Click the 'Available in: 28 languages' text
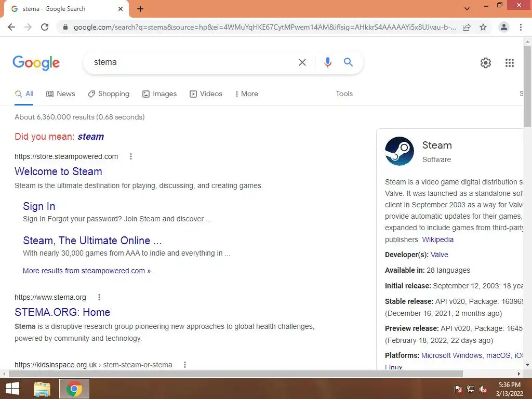Image resolution: width=532 pixels, height=399 pixels. click(428, 270)
